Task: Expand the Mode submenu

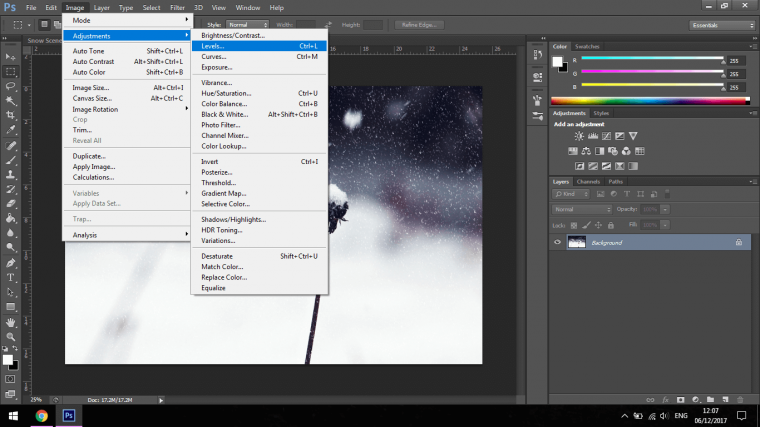Action: click(x=127, y=20)
